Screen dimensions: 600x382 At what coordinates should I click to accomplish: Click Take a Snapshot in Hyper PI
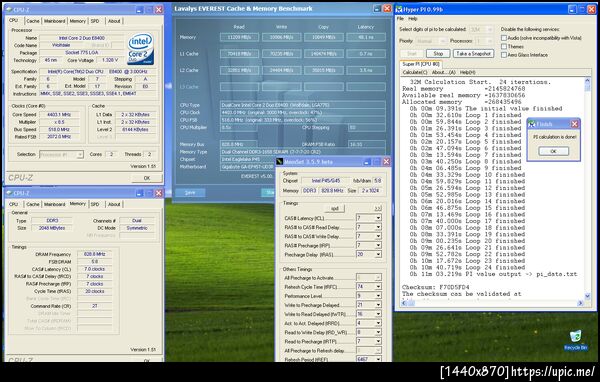click(473, 54)
